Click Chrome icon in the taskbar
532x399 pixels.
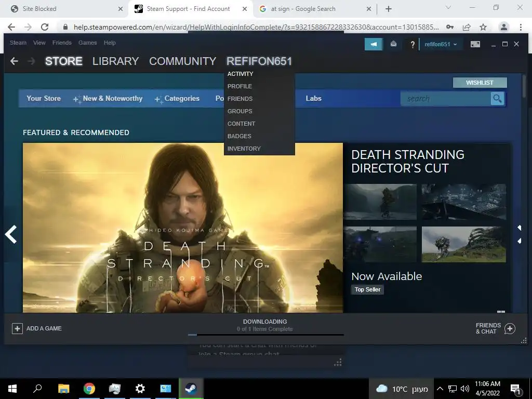pos(89,389)
